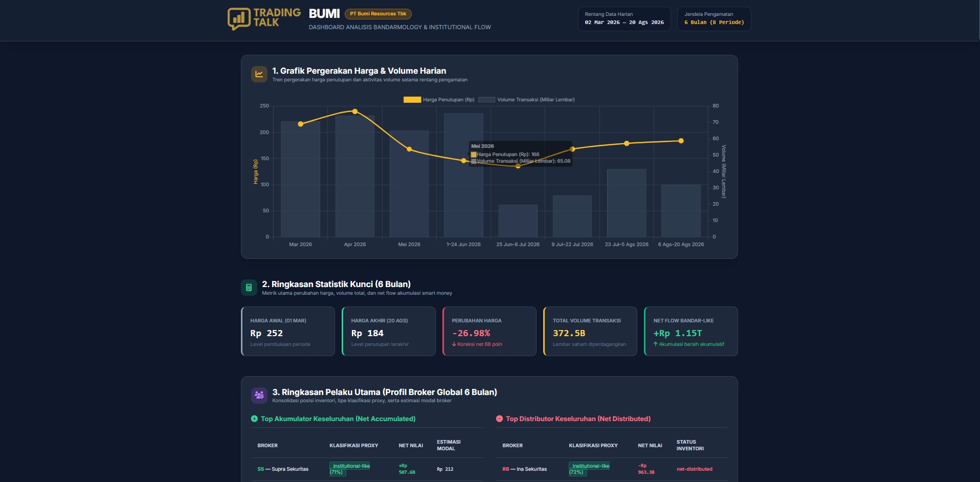The height and width of the screenshot is (482, 980).
Task: Click the +Rp 507.6B net value
Action: [x=407, y=469]
